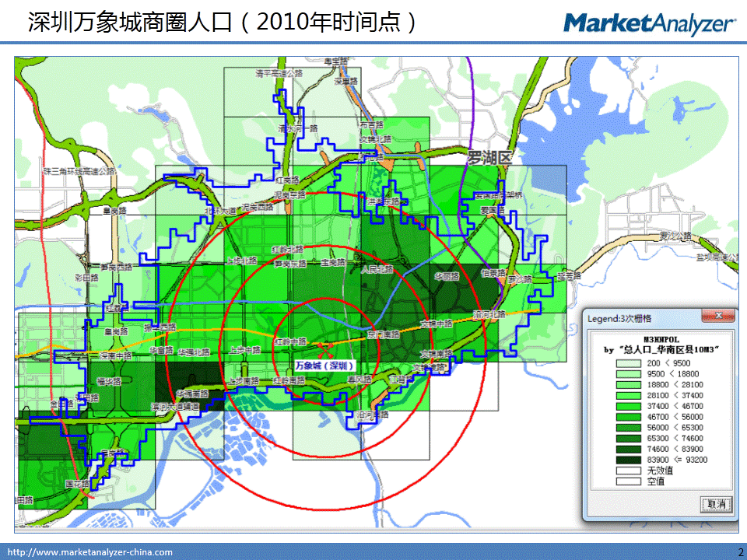Click the 无效值 legend swatch
Viewport: 747px width, 560px height.
[630, 471]
